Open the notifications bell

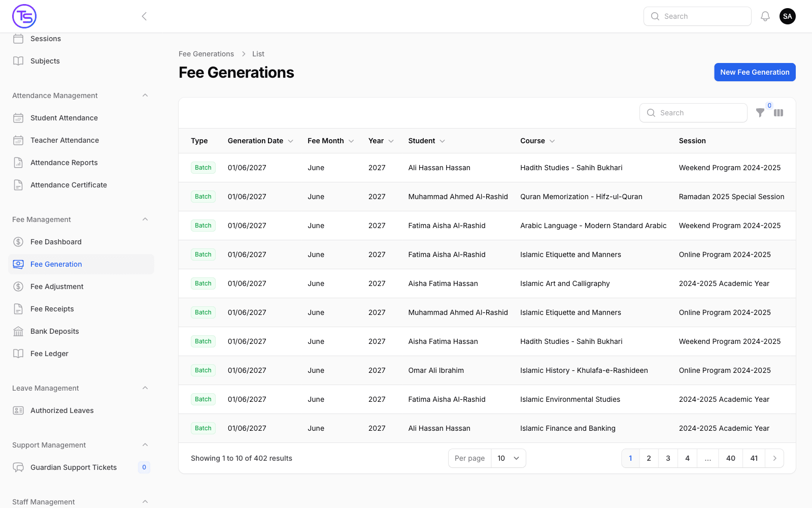tap(765, 16)
